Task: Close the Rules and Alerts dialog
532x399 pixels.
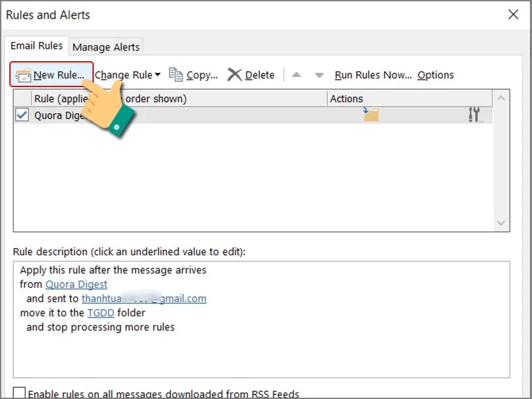Action: (513, 15)
